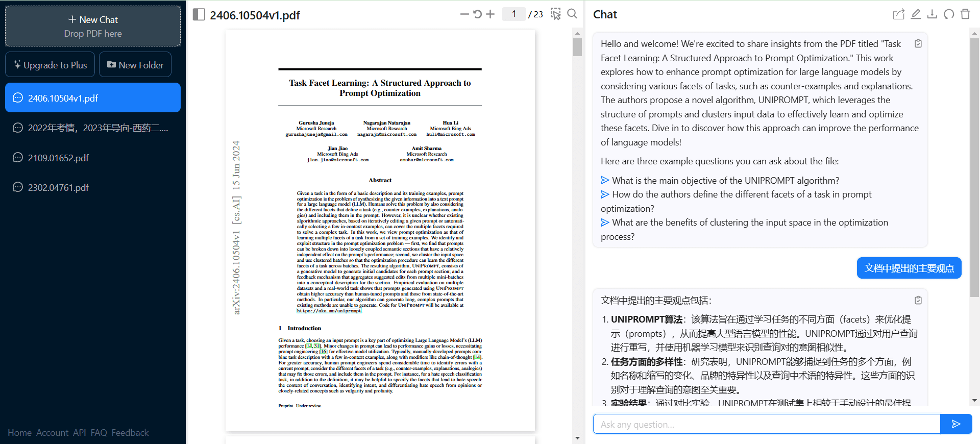Zoom in the PDF with plus icon
Screen dimensions: 980x444
coord(491,14)
